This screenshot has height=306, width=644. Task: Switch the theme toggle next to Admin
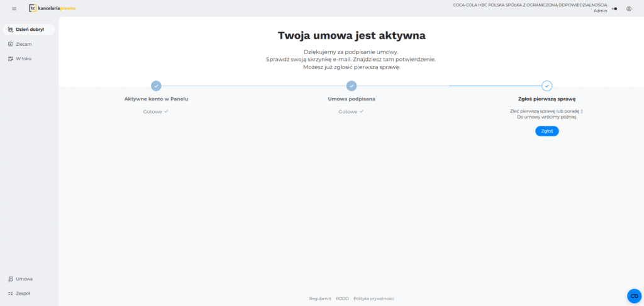pos(614,9)
